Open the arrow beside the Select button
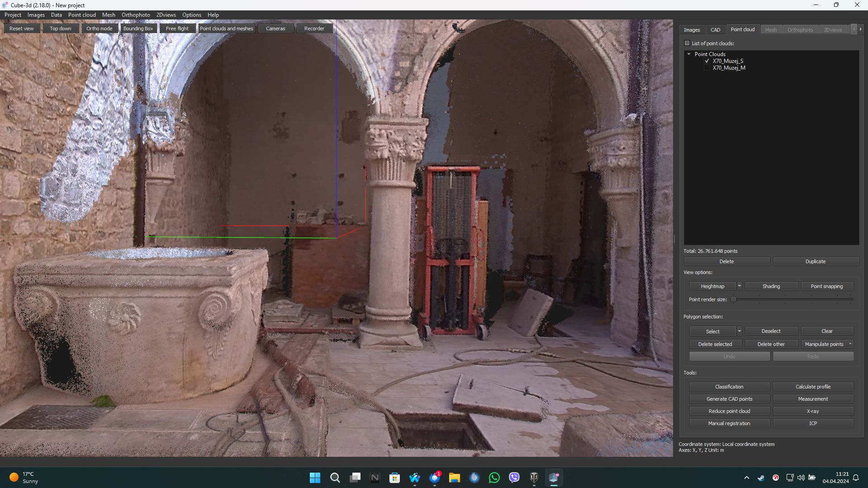The height and width of the screenshot is (488, 868). 739,332
